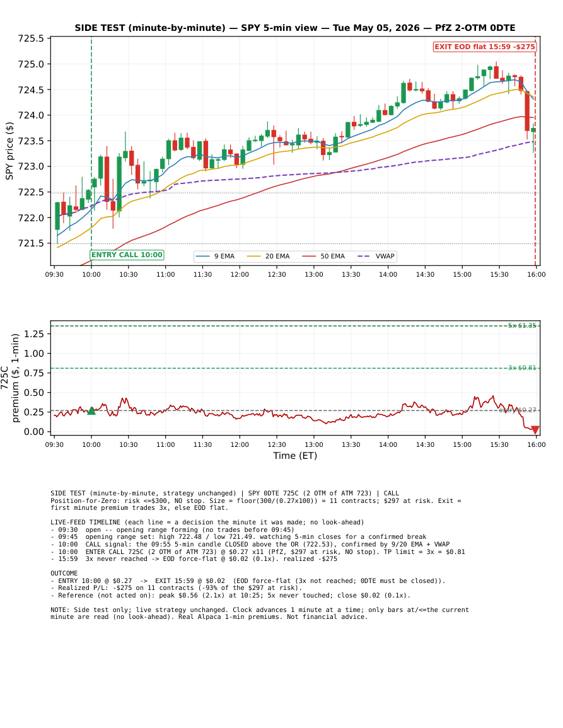Image resolution: width=563 pixels, height=728 pixels.
Task: Click the ENTRY CALL 10:00 label
Action: (x=127, y=255)
